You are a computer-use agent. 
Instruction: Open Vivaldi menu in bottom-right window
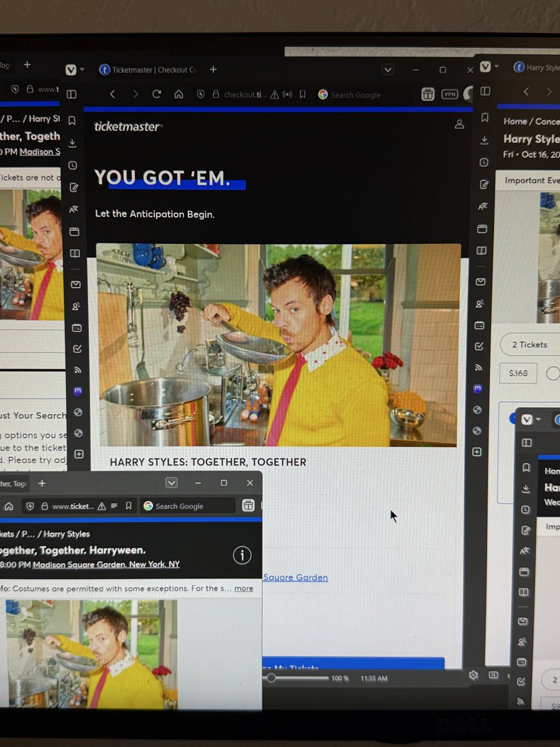530,420
